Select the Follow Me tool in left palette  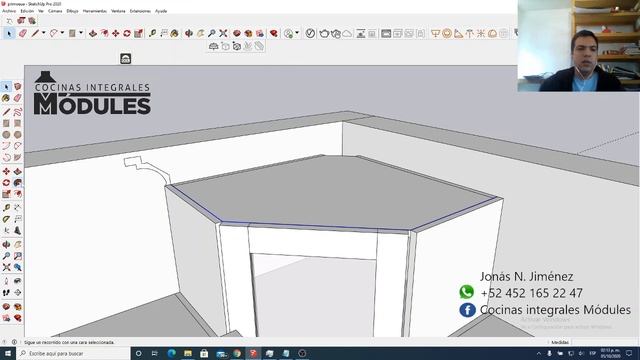(18, 183)
